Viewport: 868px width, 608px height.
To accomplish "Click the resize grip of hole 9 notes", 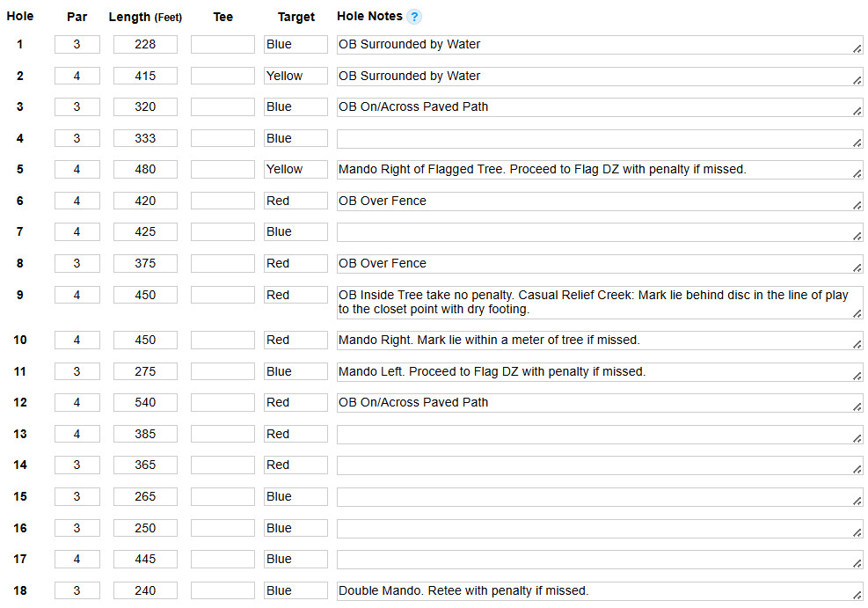I will (857, 313).
